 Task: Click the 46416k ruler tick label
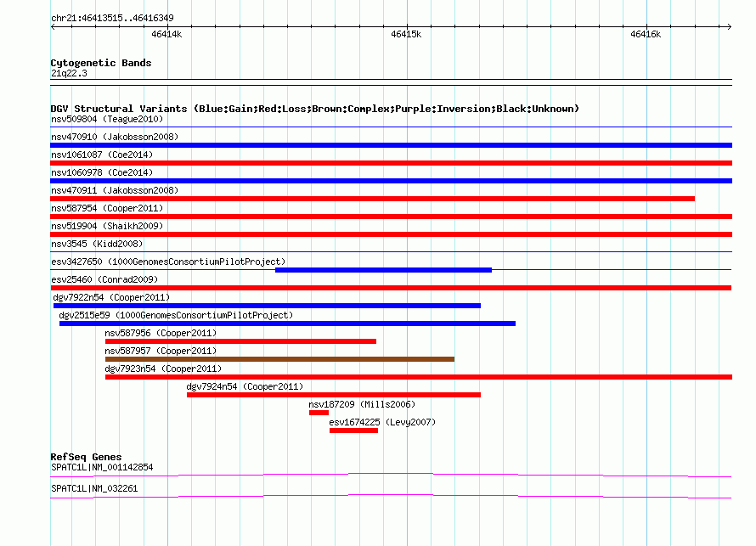point(646,34)
